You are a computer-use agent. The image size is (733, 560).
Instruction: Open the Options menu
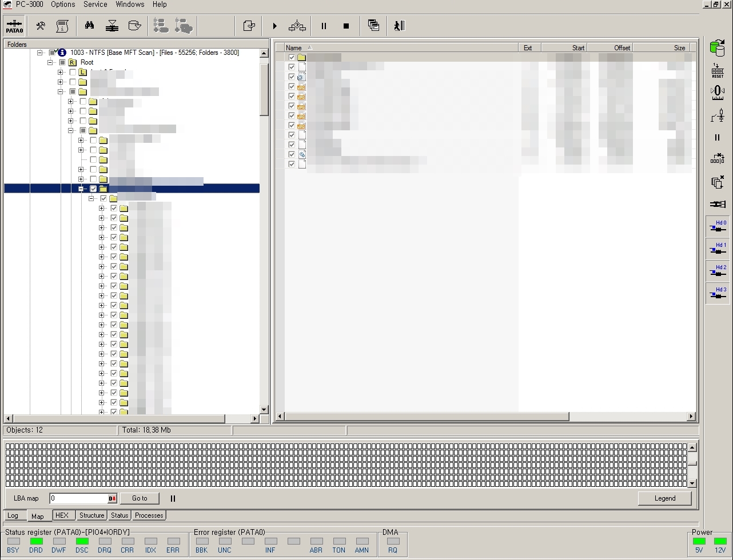63,4
